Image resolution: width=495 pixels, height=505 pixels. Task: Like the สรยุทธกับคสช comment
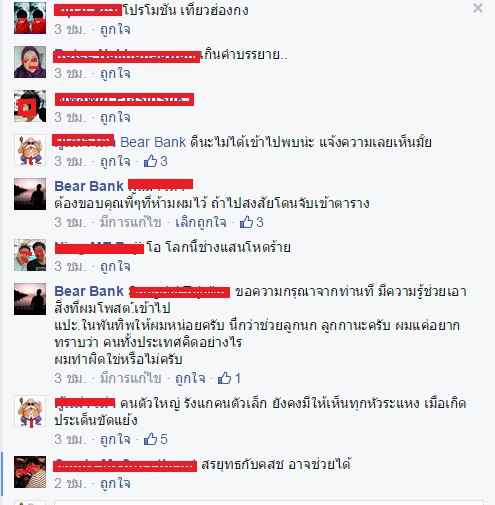point(115,483)
